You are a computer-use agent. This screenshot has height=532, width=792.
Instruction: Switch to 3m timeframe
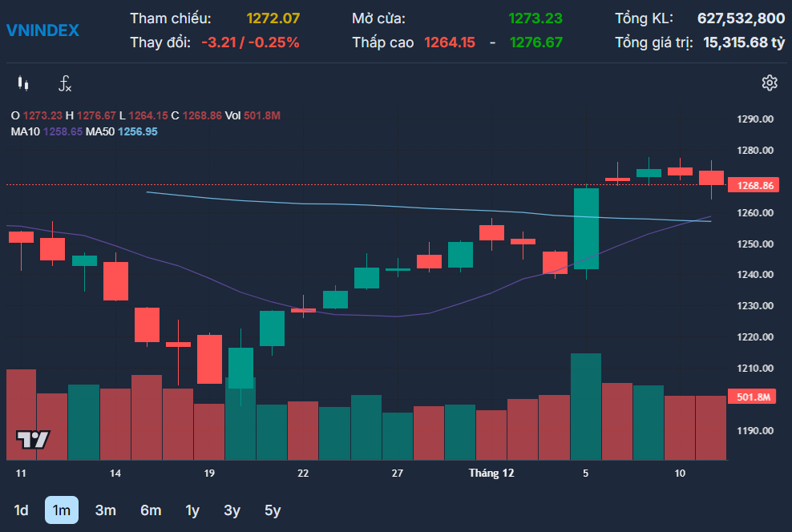pos(105,510)
